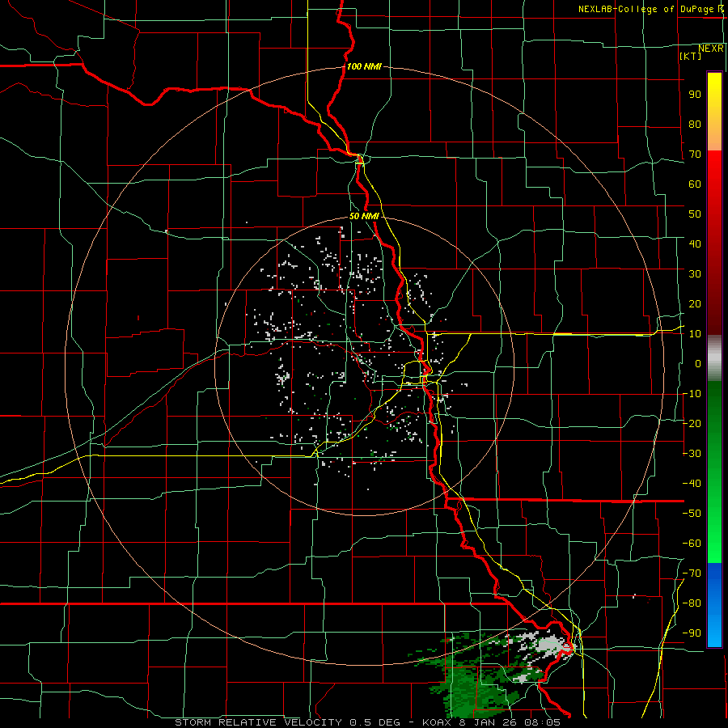Image resolution: width=728 pixels, height=728 pixels.
Task: Click the -90 value on velocity scale
Action: click(692, 633)
